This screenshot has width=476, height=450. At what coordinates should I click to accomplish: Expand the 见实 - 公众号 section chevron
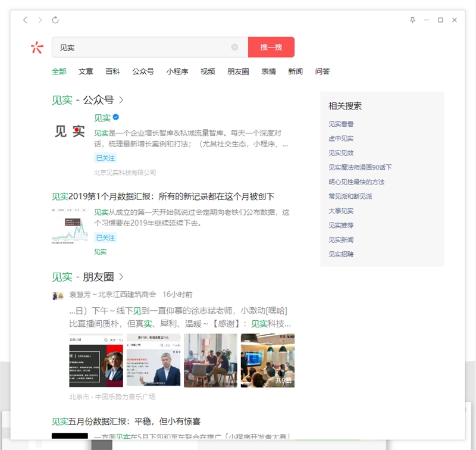[121, 100]
